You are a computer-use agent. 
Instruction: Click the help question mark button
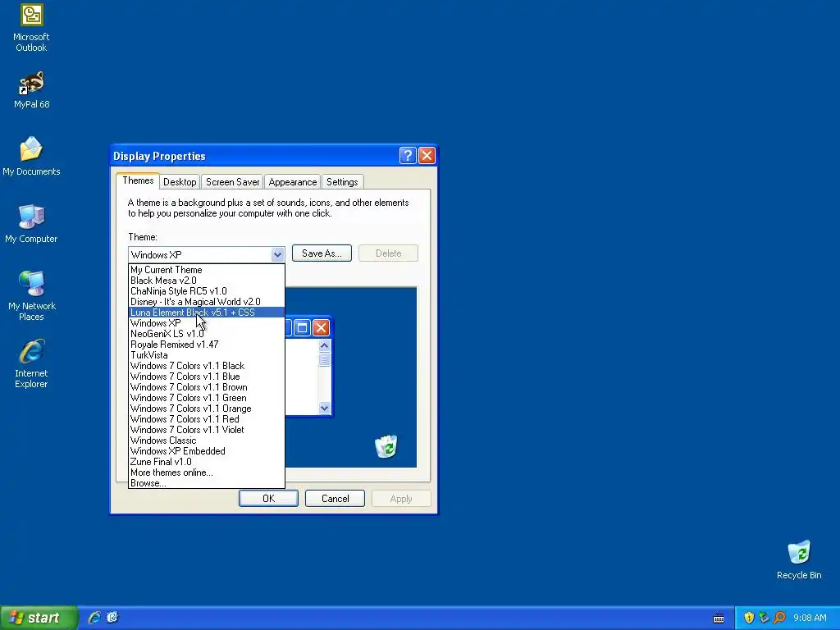click(x=407, y=156)
